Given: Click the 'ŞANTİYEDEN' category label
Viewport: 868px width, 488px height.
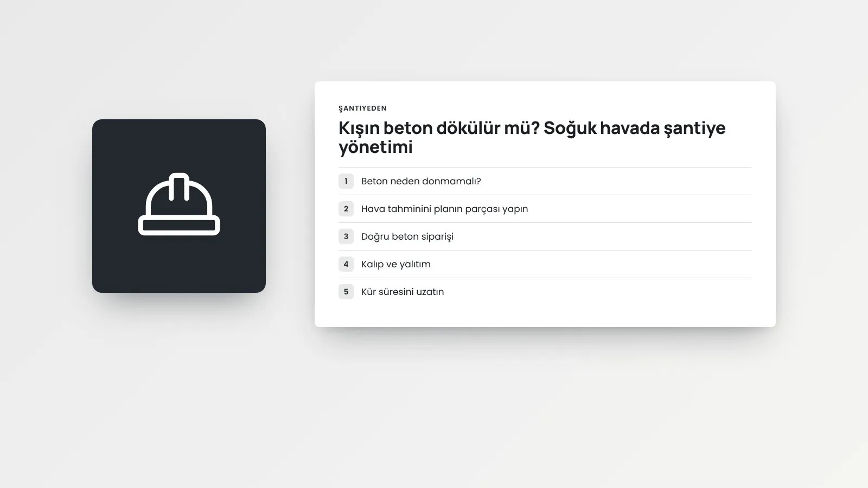Looking at the screenshot, I should click(x=362, y=108).
